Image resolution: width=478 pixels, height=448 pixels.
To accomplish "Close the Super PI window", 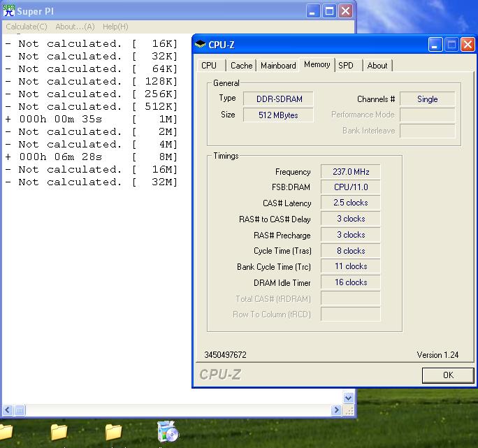I will pyautogui.click(x=346, y=11).
